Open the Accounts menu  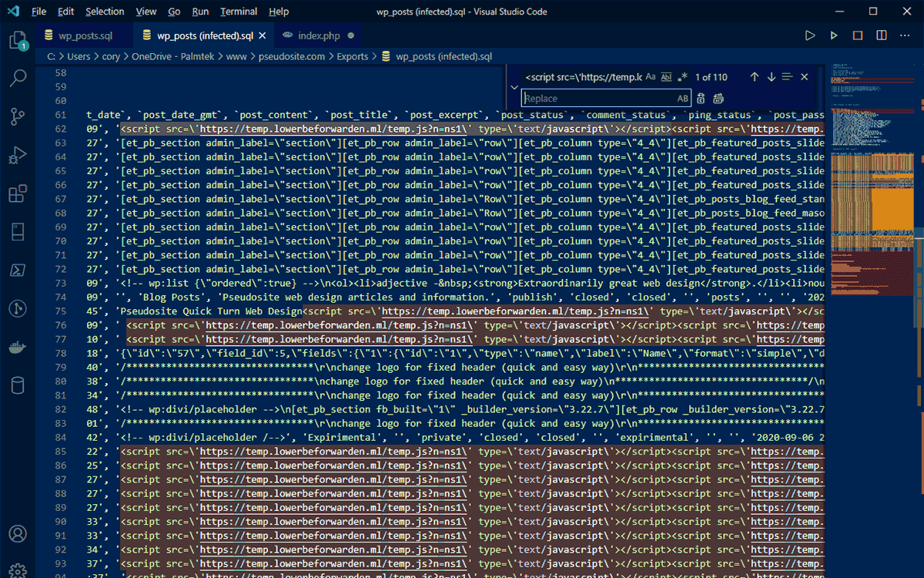17,533
